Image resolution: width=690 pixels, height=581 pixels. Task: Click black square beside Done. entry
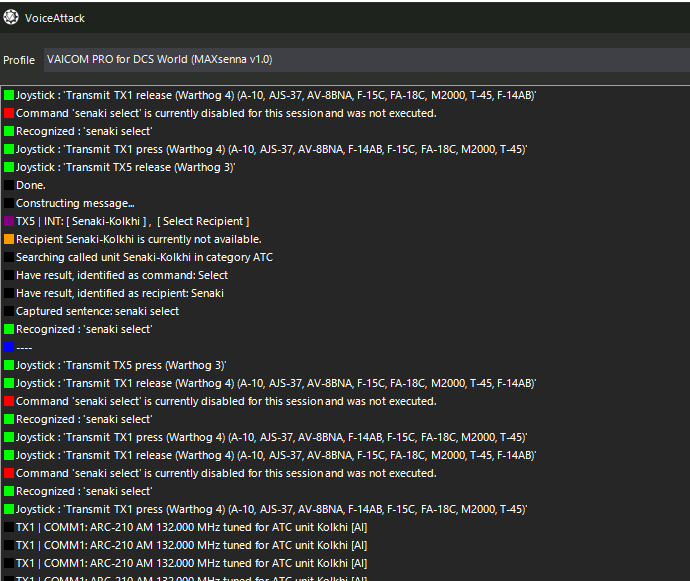coord(8,185)
